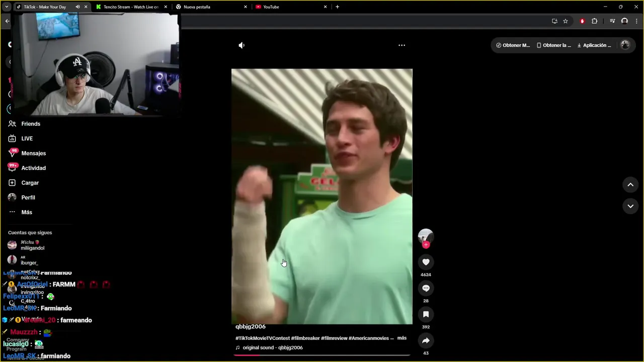Share the video with arrow icon
644x362 pixels.
click(x=426, y=340)
